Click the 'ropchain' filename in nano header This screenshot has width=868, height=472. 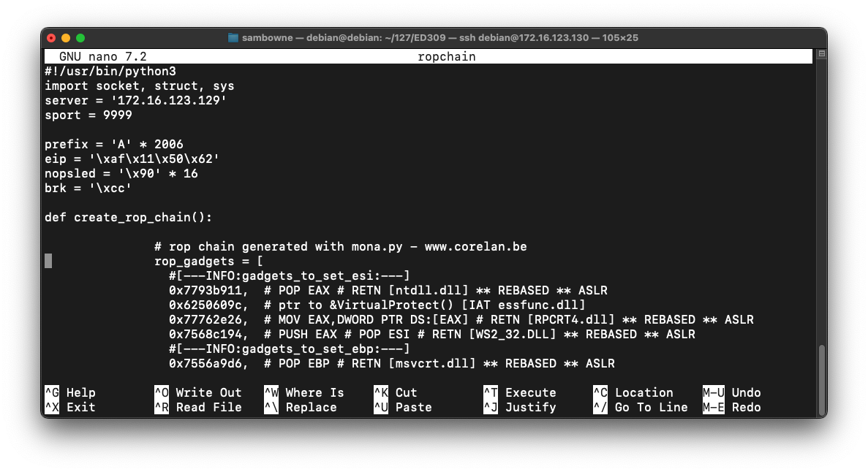(x=447, y=56)
